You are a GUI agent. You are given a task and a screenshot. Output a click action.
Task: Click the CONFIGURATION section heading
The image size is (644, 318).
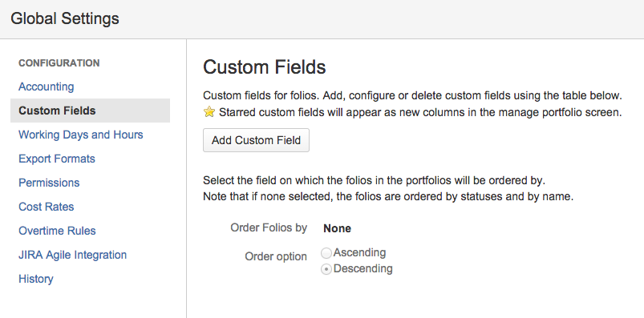(x=59, y=63)
